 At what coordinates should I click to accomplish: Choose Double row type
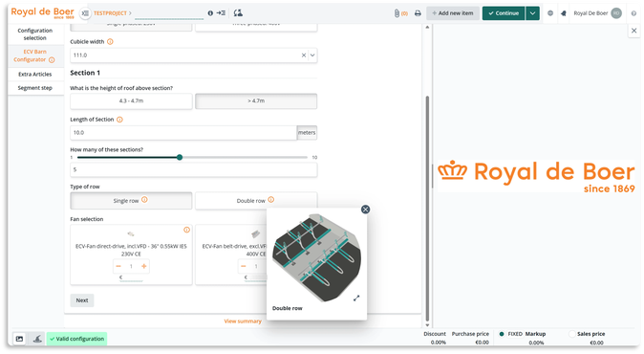256,201
